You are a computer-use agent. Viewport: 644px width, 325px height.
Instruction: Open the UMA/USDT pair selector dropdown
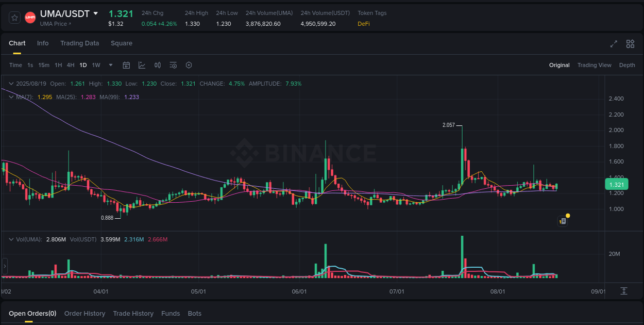(x=96, y=14)
